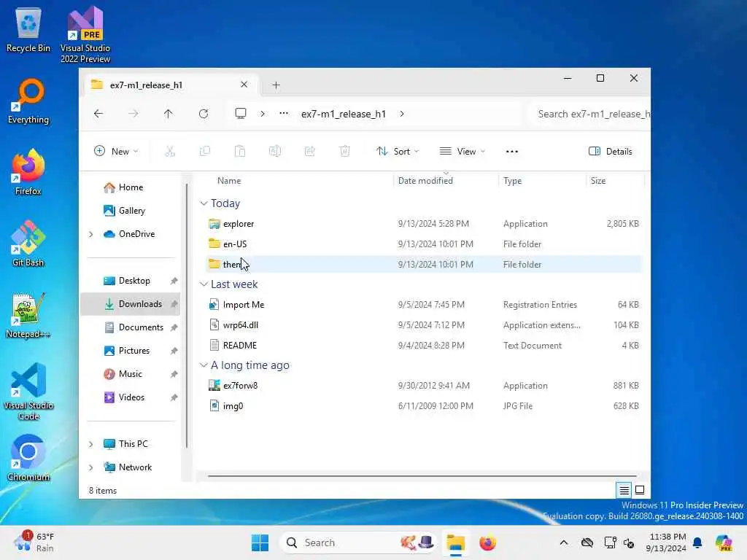The width and height of the screenshot is (747, 560).
Task: Open the Windows Start menu
Action: (260, 542)
